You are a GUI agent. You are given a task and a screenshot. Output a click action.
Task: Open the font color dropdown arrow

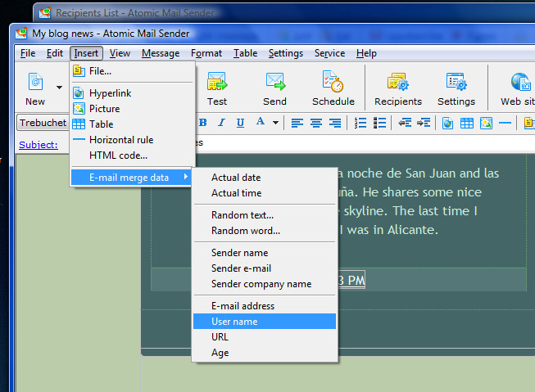click(275, 123)
